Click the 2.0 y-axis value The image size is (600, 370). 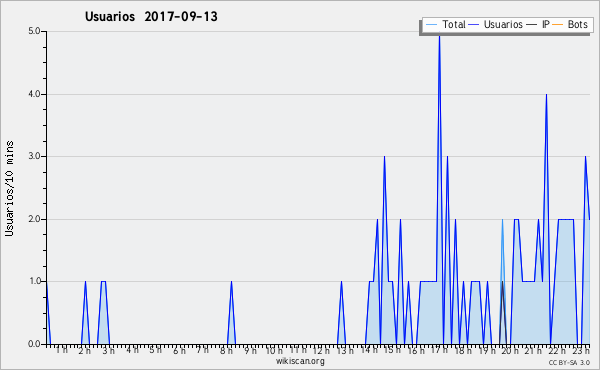[34, 219]
